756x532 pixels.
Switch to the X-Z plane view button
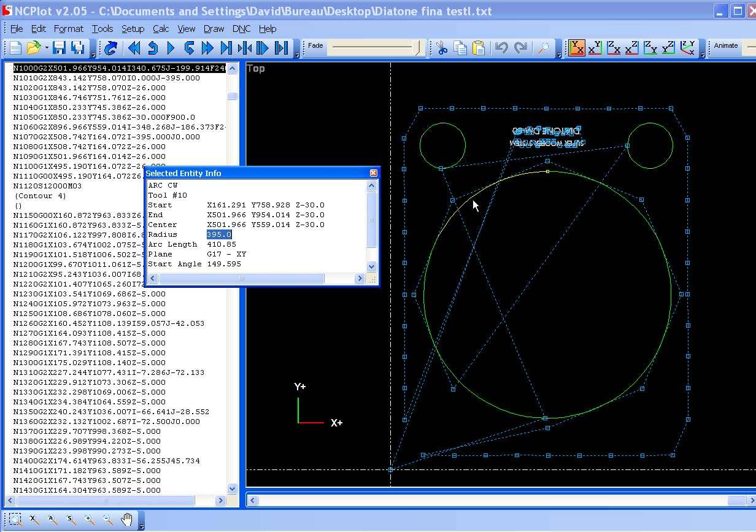pyautogui.click(x=632, y=48)
